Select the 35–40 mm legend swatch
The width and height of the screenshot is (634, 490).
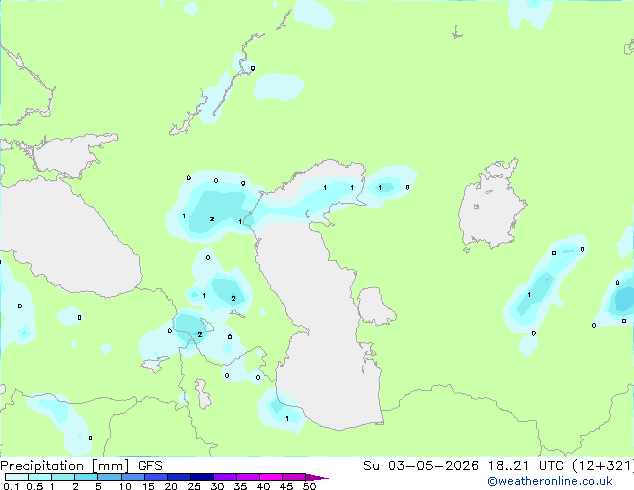coord(247,477)
